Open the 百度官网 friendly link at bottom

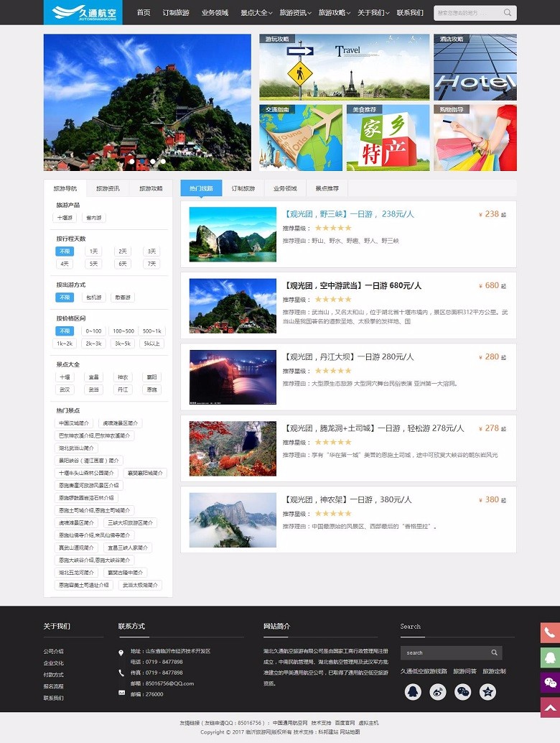(x=345, y=723)
